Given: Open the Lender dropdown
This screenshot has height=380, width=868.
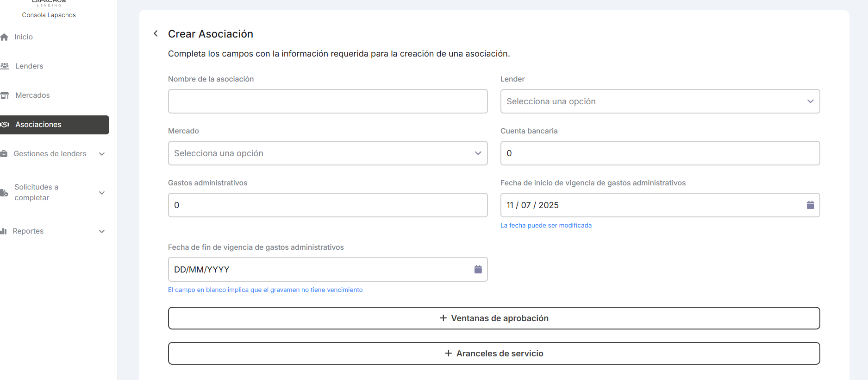Looking at the screenshot, I should (x=660, y=101).
